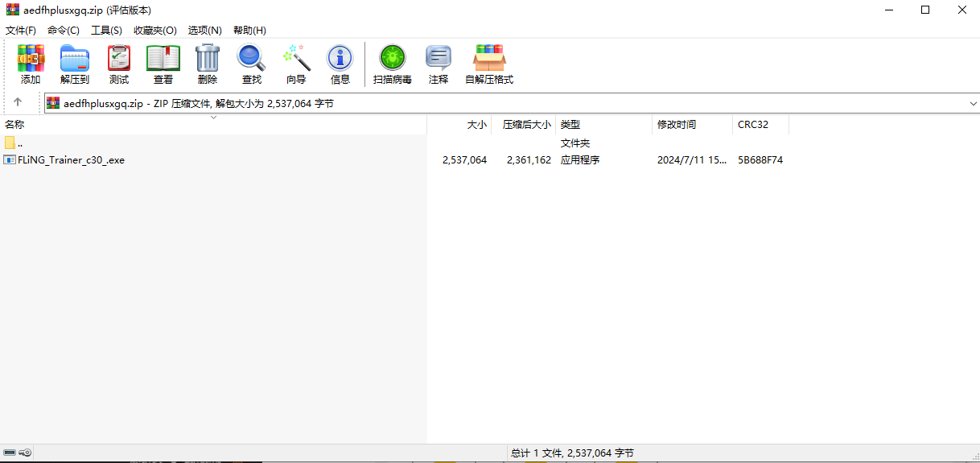This screenshot has height=463, width=980.
Task: Open the 文件(F) menu
Action: 21,30
